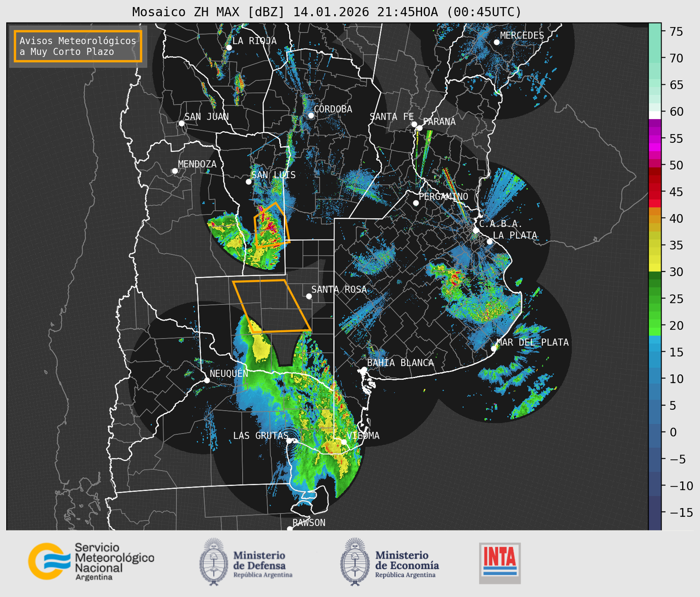
Task: Click the 0 dBZ label on color scale
Action: [673, 432]
